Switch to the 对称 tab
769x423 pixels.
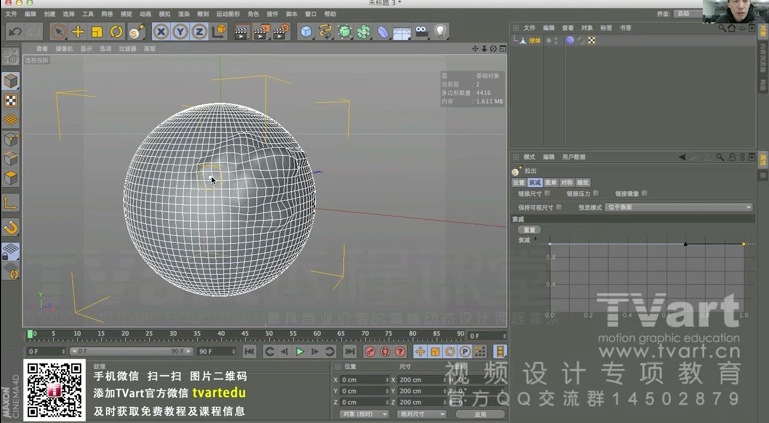click(567, 182)
